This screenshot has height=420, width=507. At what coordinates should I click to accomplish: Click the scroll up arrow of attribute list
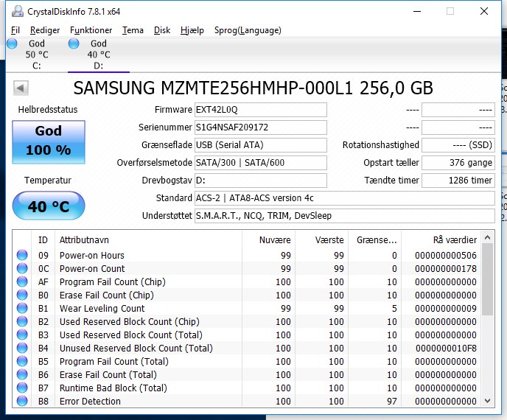click(x=488, y=238)
